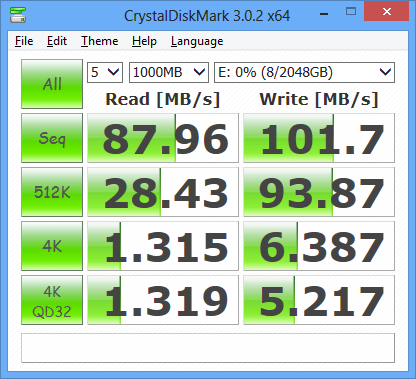The height and width of the screenshot is (379, 416).
Task: Expand the E: drive selection dropdown
Action: tap(304, 72)
